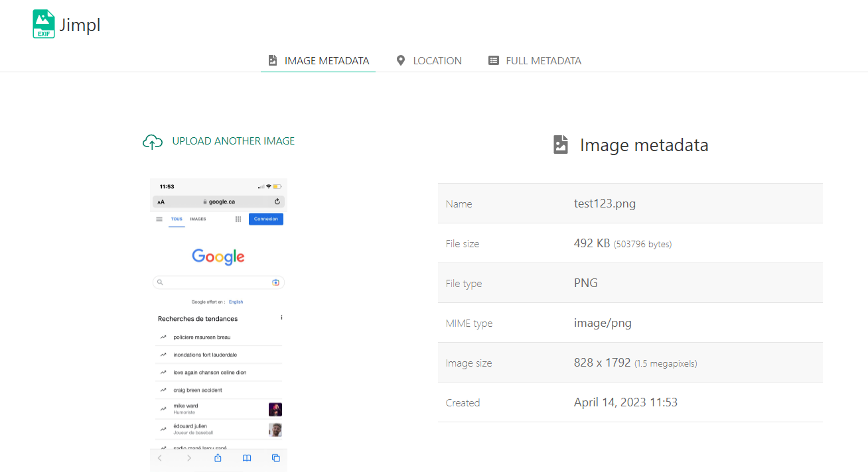Select the "April 14, 2023 11:53" created date

tap(626, 402)
